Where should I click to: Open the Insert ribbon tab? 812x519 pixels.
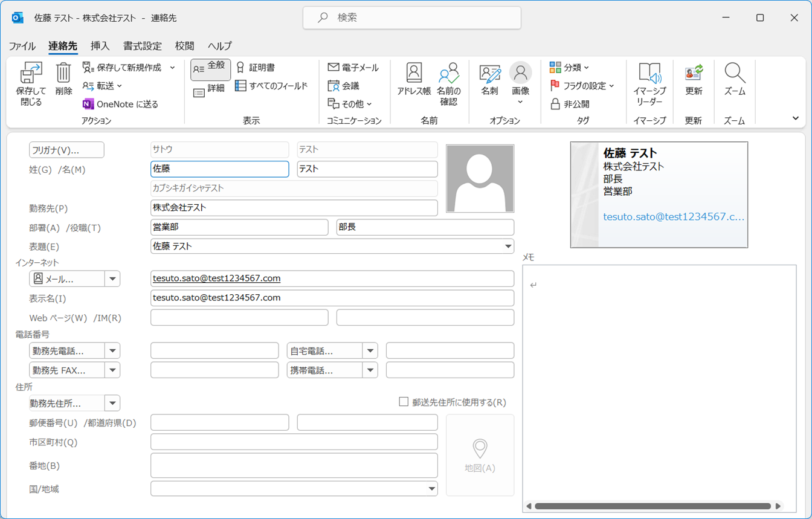(100, 46)
